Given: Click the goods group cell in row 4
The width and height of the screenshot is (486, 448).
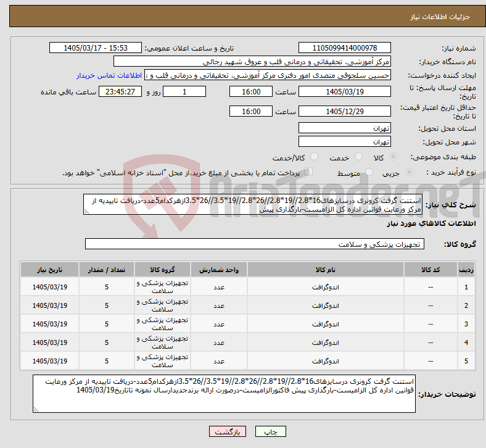Looking at the screenshot, I should (162, 342).
